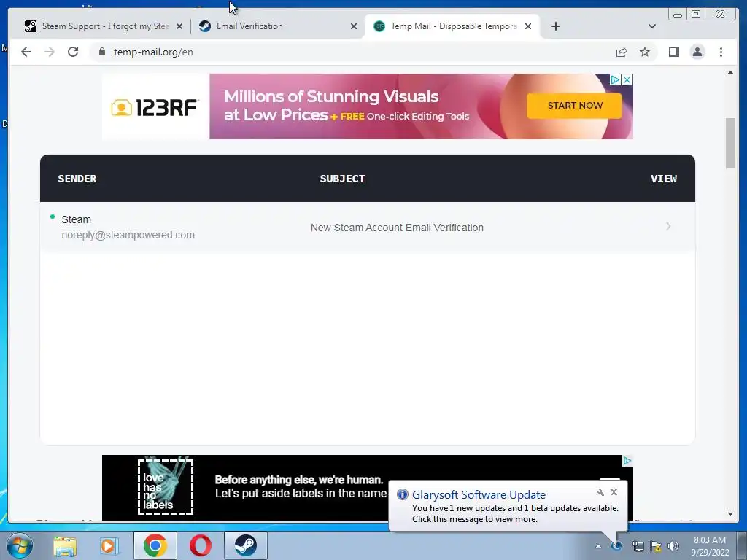
Task: Open Opera browser from taskbar
Action: click(x=201, y=545)
